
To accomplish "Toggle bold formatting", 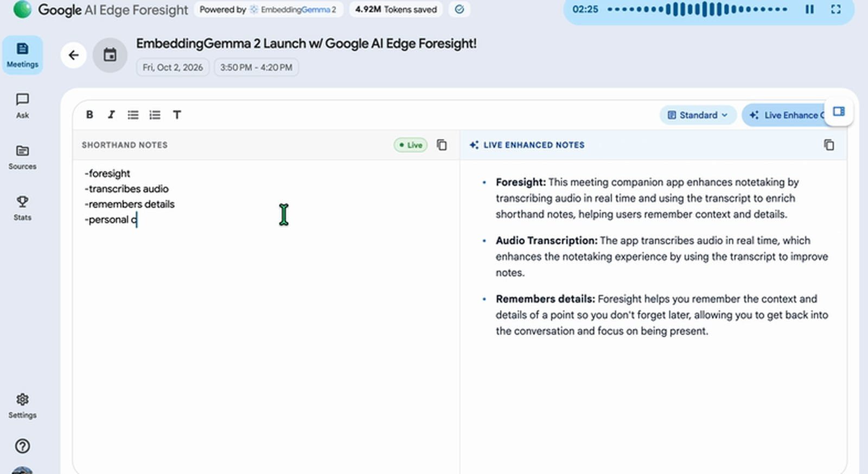I will tap(90, 114).
